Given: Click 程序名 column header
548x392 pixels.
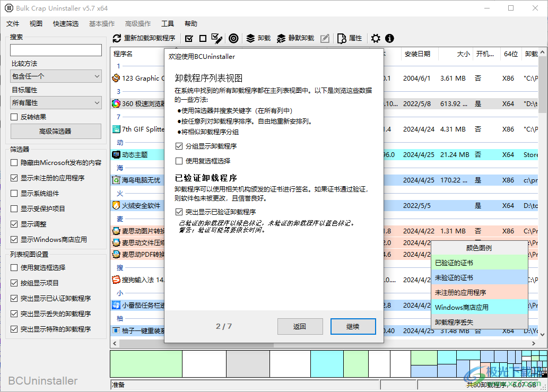Looking at the screenshot, I should 123,54.
